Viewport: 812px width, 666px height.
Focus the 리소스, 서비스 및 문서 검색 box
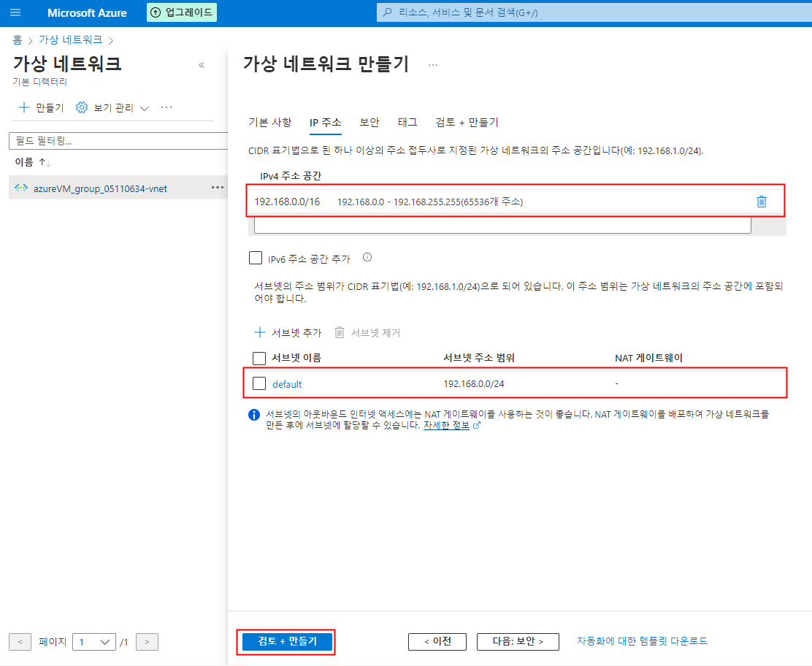(594, 12)
